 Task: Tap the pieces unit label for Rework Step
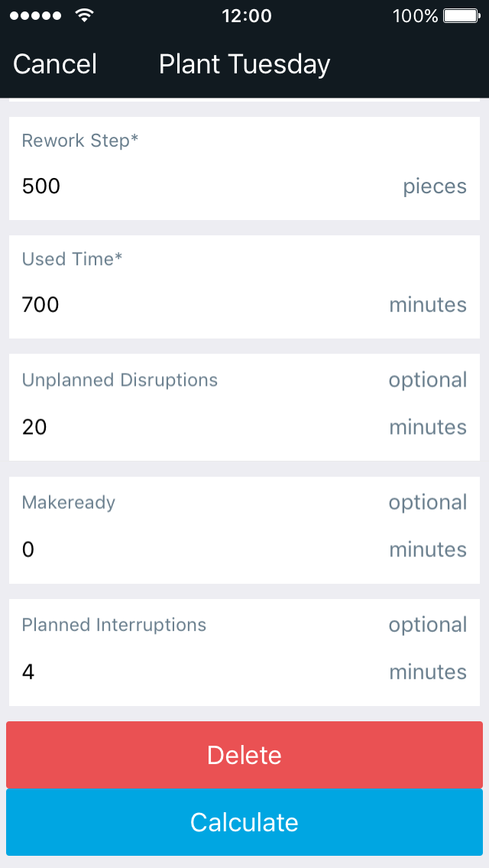435,186
